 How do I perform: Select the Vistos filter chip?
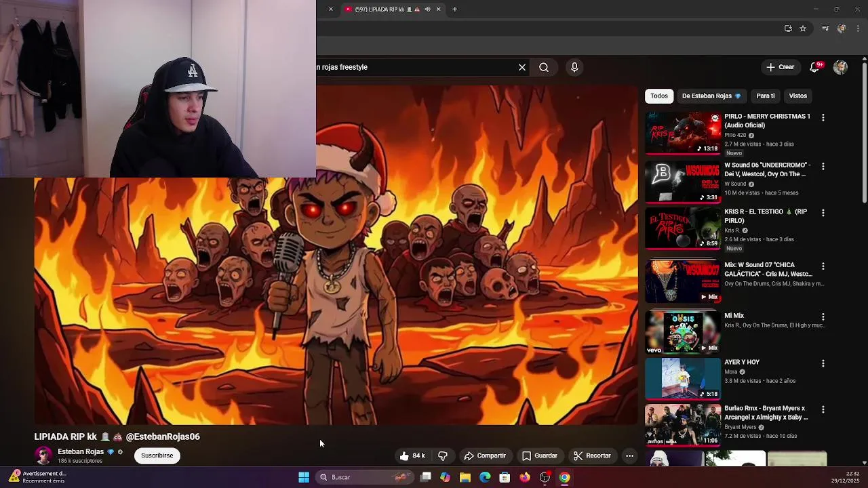798,96
